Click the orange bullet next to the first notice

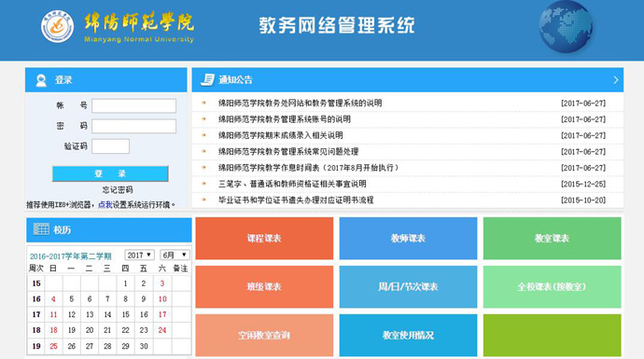[x=203, y=103]
